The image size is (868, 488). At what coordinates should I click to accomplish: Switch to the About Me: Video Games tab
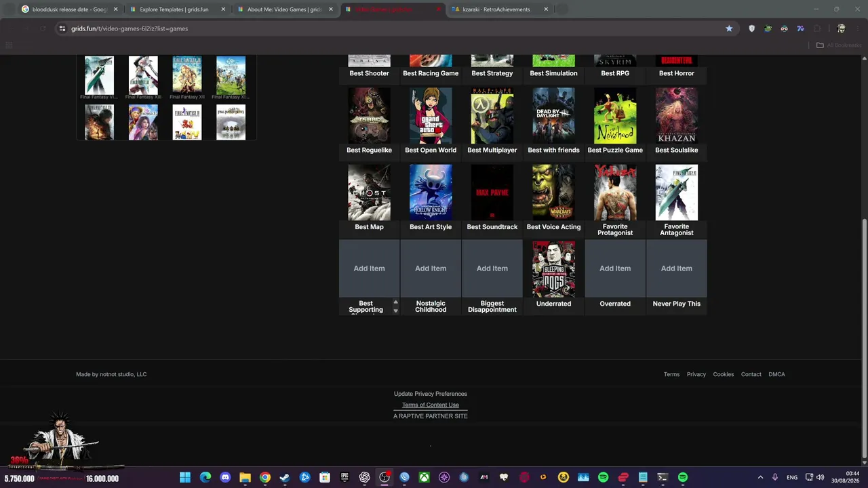click(x=284, y=9)
